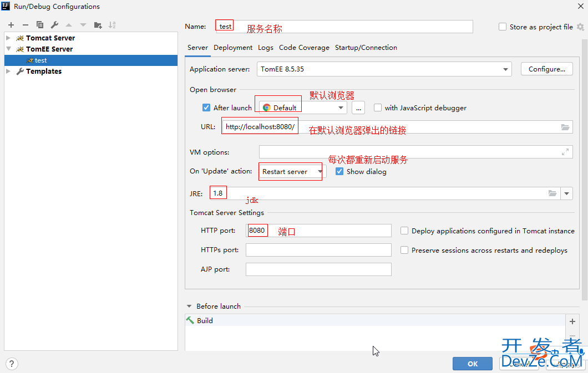Move configuration up arrow

69,25
